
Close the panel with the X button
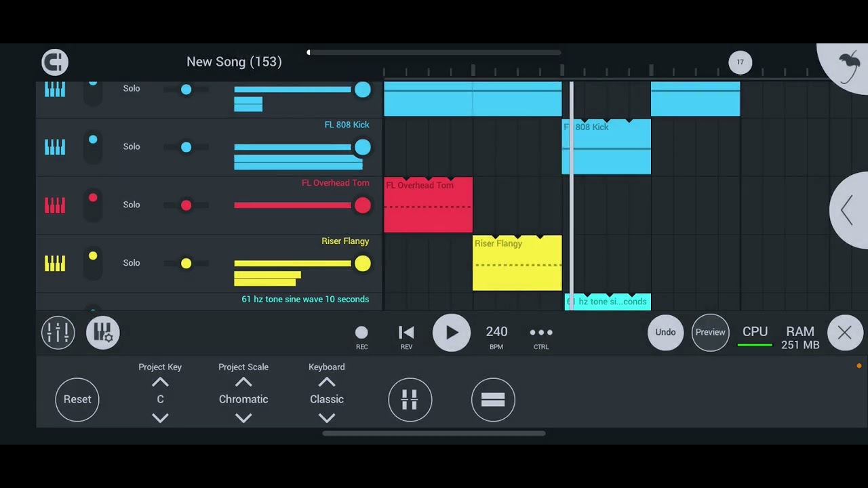click(x=845, y=333)
